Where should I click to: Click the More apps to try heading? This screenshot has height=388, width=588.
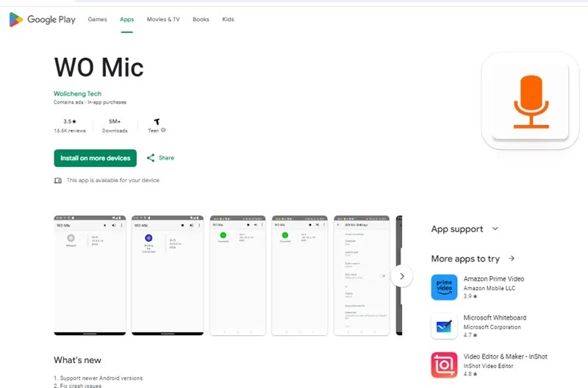click(465, 259)
